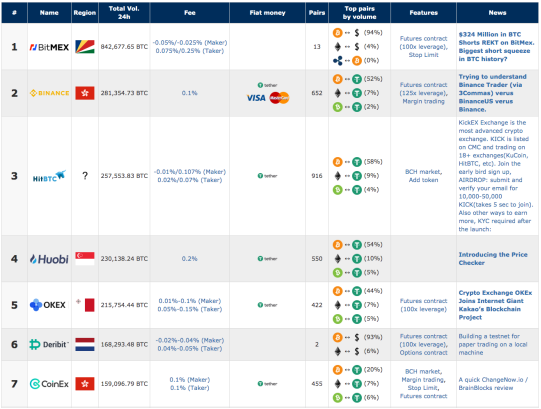The width and height of the screenshot is (541, 409).
Task: Click the 215,754.44 BTC volume cell
Action: [x=124, y=305]
